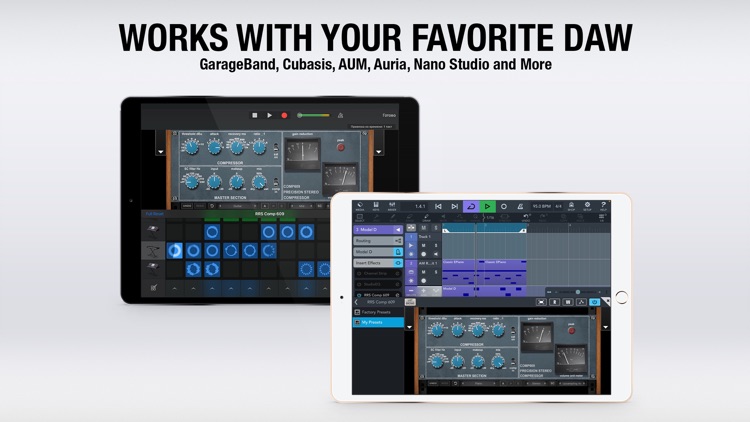Open Factory Presets folder in Cubasis
750x422 pixels.
tap(378, 312)
